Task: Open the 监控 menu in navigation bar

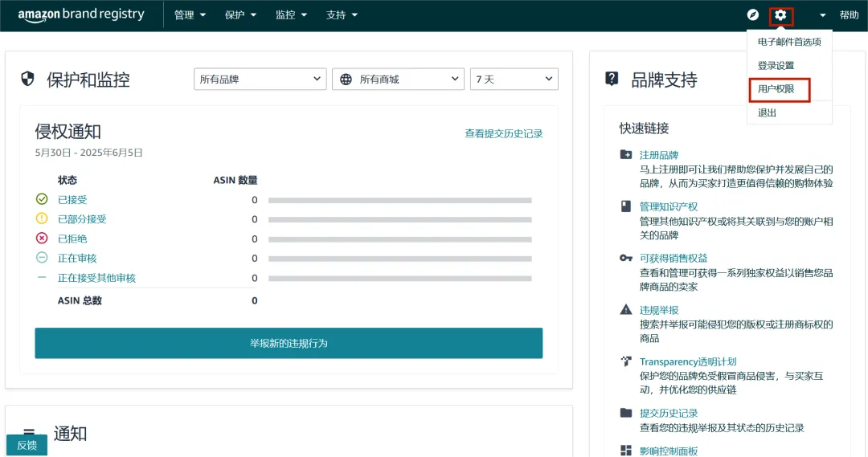Action: coord(291,15)
